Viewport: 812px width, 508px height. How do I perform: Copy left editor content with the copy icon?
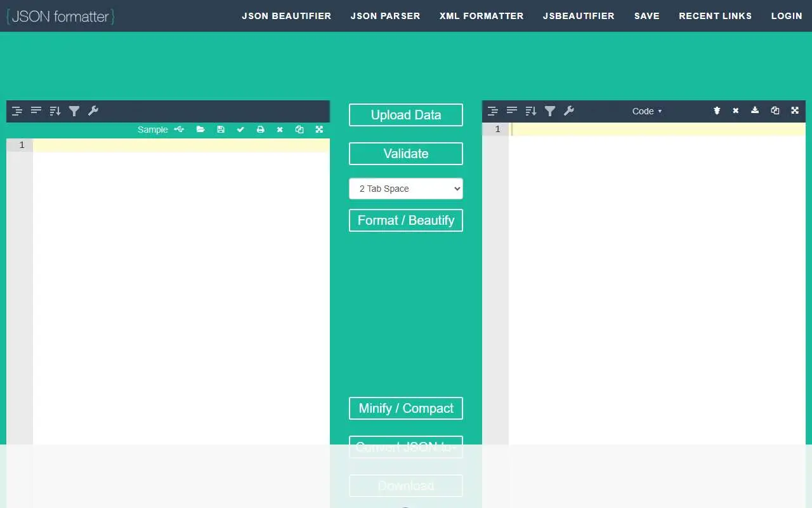pyautogui.click(x=299, y=130)
